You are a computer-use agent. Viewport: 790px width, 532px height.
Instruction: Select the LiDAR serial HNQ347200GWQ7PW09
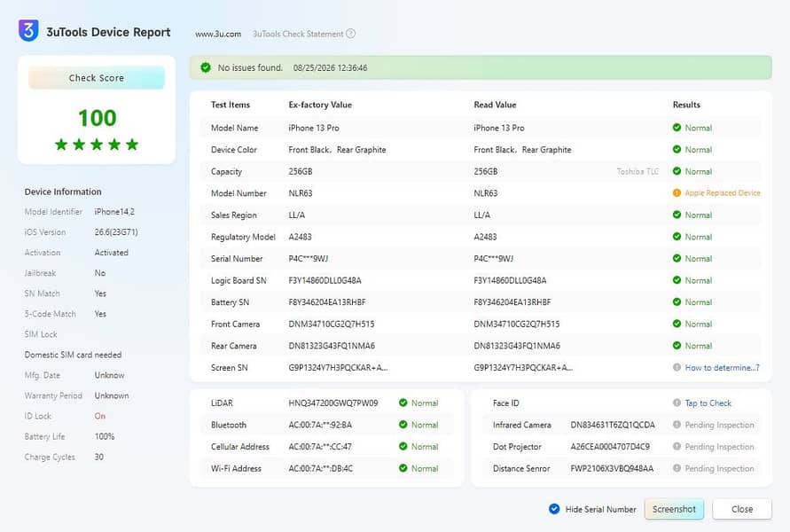333,403
